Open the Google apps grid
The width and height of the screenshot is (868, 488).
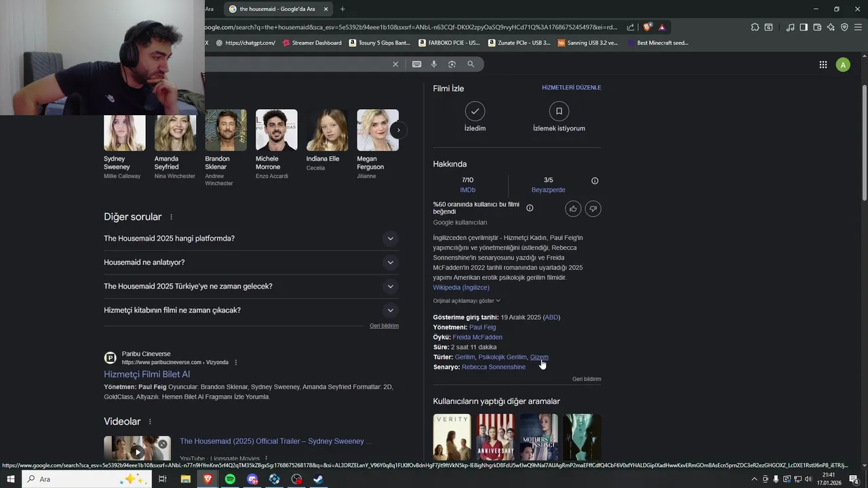tap(823, 64)
